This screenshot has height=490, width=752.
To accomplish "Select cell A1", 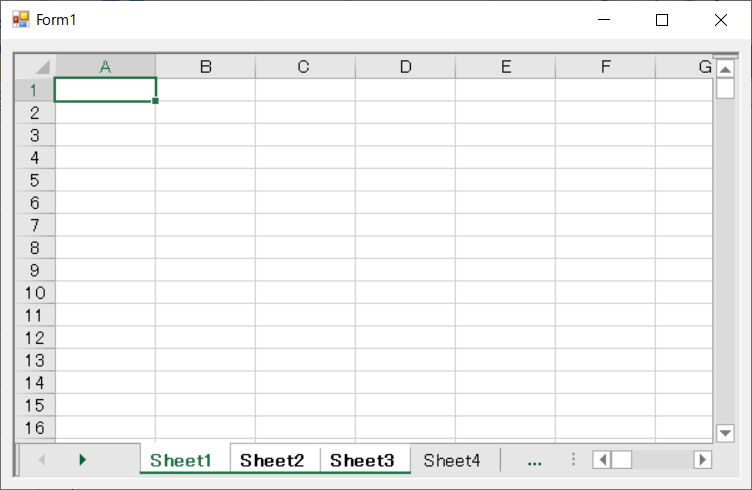I will (105, 90).
